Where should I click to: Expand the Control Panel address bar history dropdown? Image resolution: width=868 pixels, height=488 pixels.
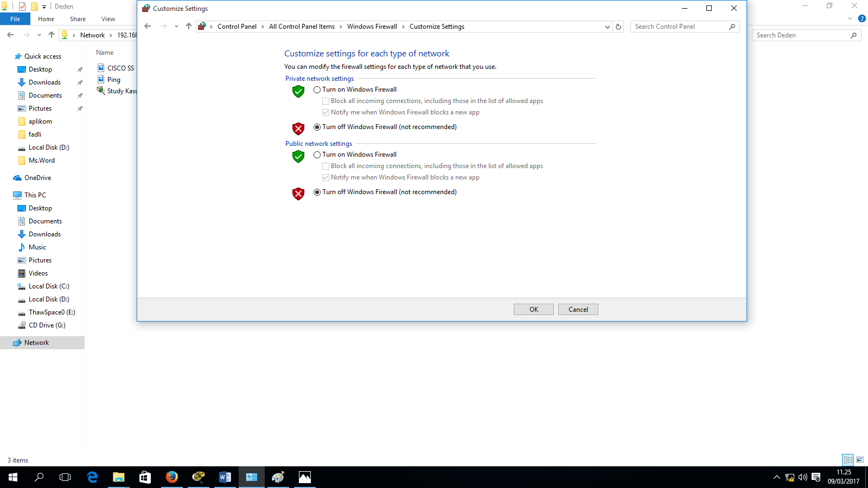pos(607,27)
